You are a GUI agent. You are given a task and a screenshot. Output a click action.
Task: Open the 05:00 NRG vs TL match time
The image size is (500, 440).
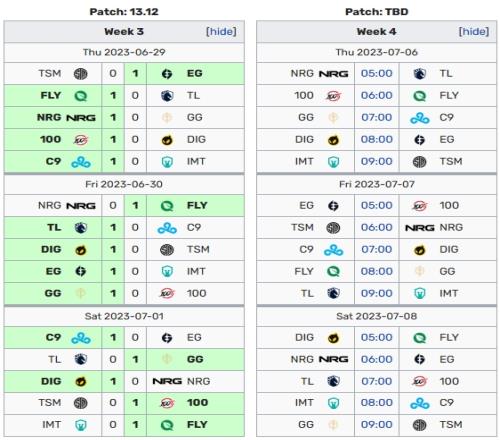(377, 73)
